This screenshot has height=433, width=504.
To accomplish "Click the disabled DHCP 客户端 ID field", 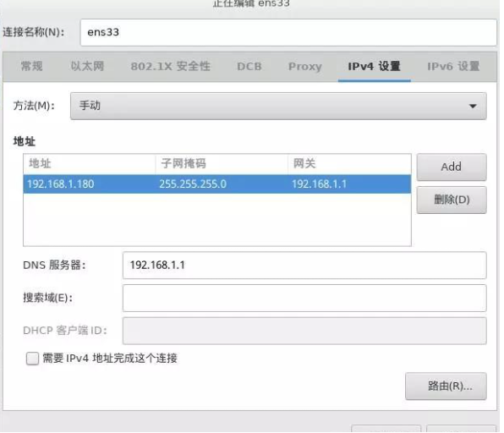I will point(304,332).
